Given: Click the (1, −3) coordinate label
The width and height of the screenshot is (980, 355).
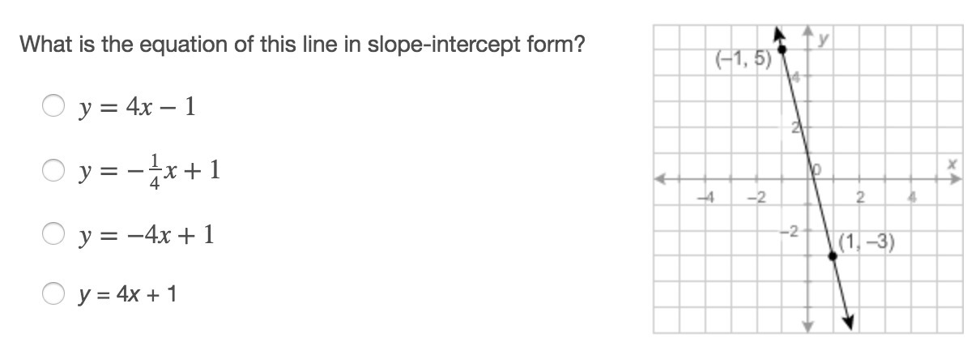Looking at the screenshot, I should point(867,242).
